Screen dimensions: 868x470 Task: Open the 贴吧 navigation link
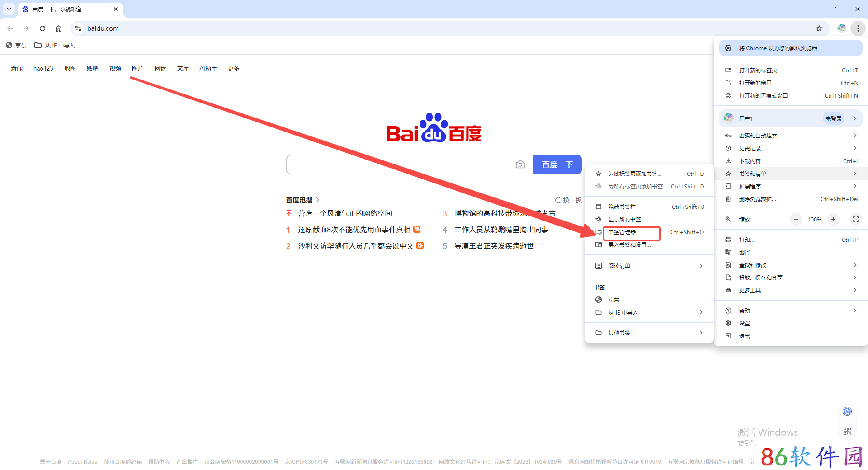[93, 68]
